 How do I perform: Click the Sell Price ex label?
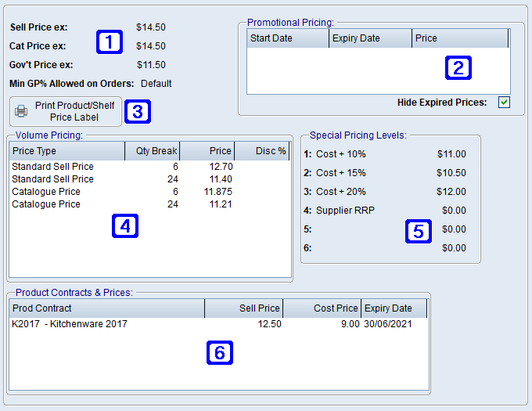38,27
